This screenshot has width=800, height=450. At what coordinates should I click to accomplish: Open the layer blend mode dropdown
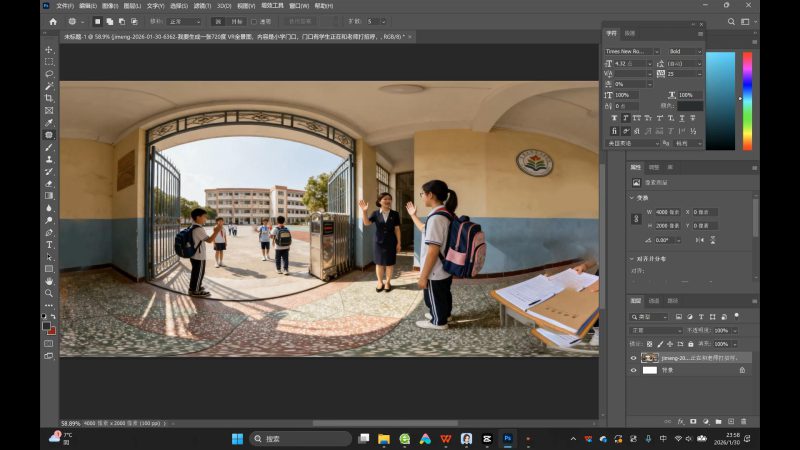[655, 331]
